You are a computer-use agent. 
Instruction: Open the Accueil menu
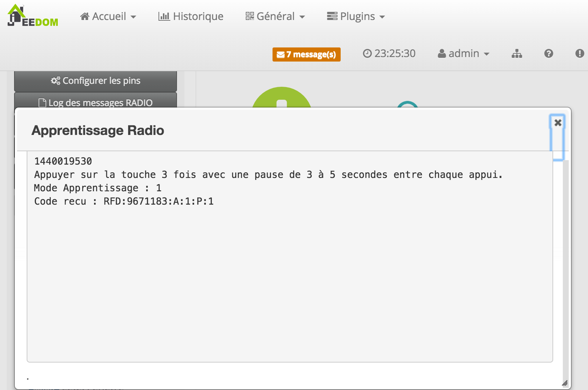pyautogui.click(x=108, y=16)
